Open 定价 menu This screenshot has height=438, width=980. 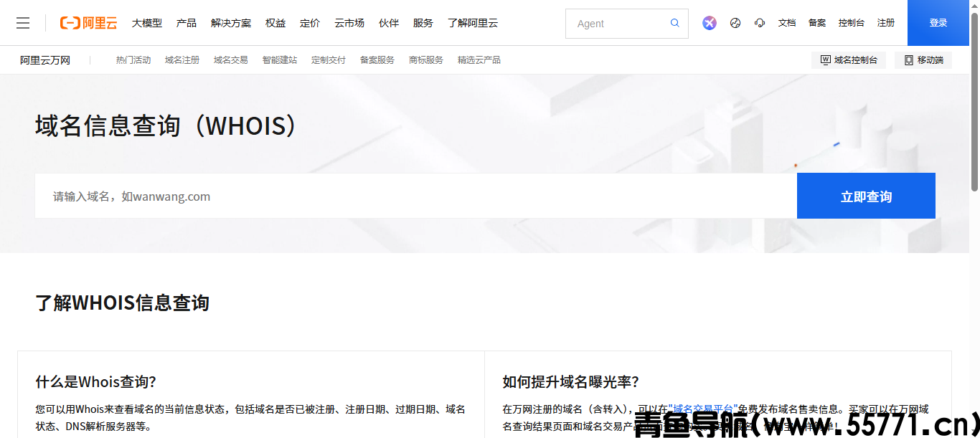[310, 23]
